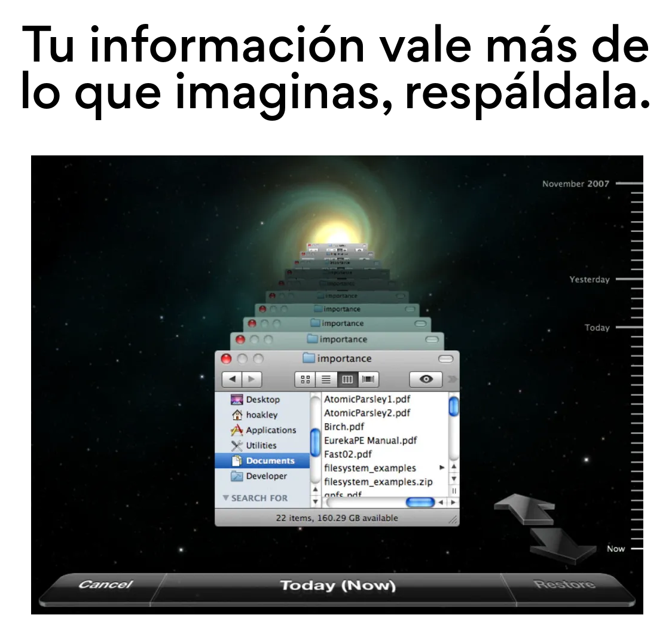
Task: Click Today (Now) label in bottom bar
Action: tap(338, 585)
